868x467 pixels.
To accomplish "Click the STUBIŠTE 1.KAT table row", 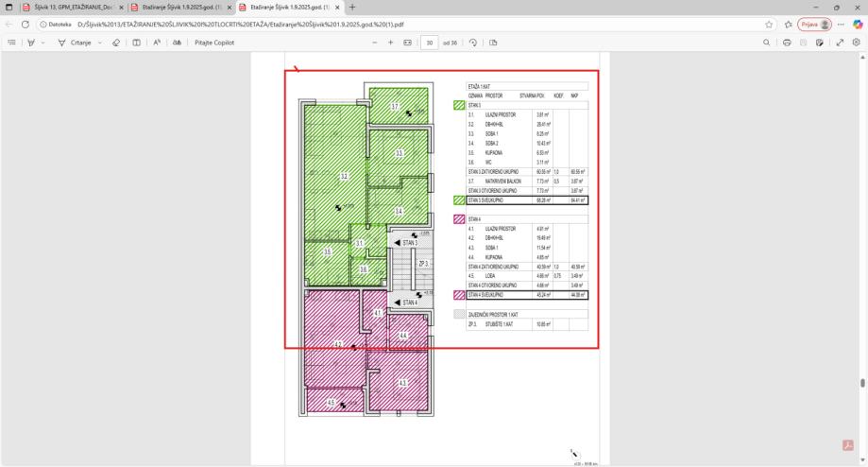I will pyautogui.click(x=528, y=324).
